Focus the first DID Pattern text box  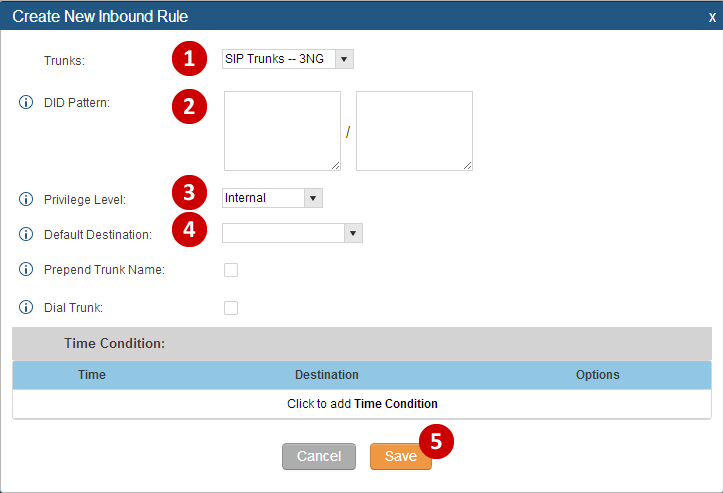(282, 131)
